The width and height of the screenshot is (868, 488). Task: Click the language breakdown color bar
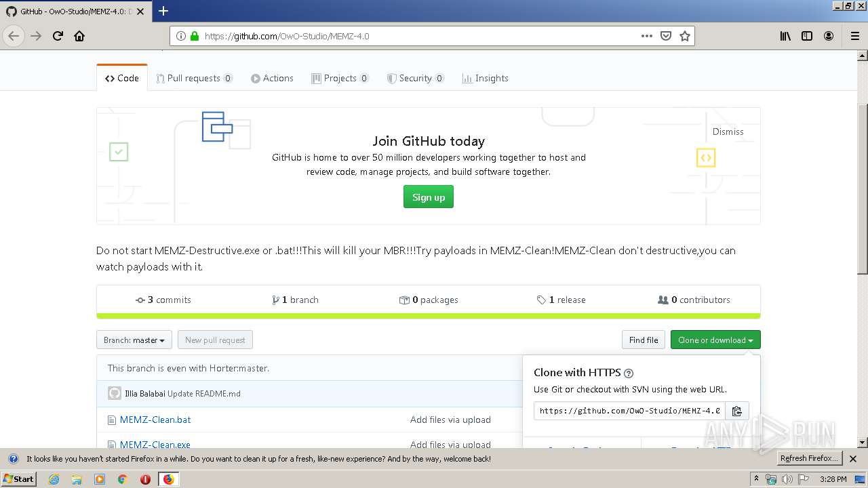[429, 316]
